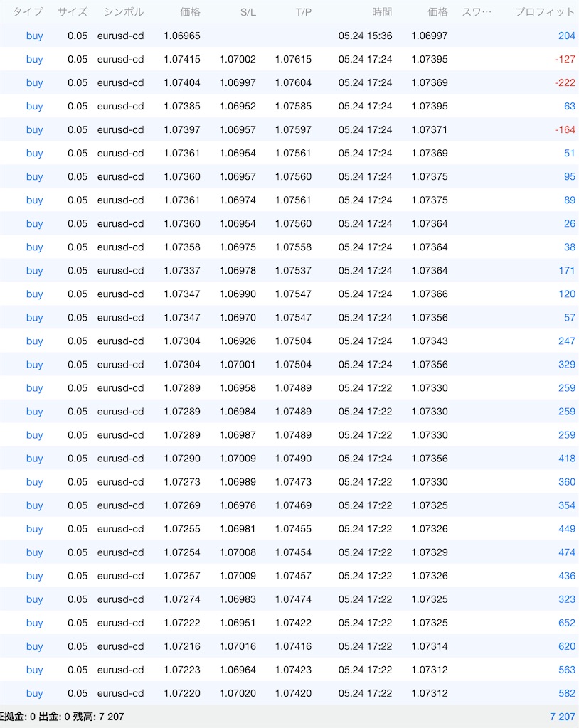Sort by the プロフィット column header

pyautogui.click(x=545, y=11)
